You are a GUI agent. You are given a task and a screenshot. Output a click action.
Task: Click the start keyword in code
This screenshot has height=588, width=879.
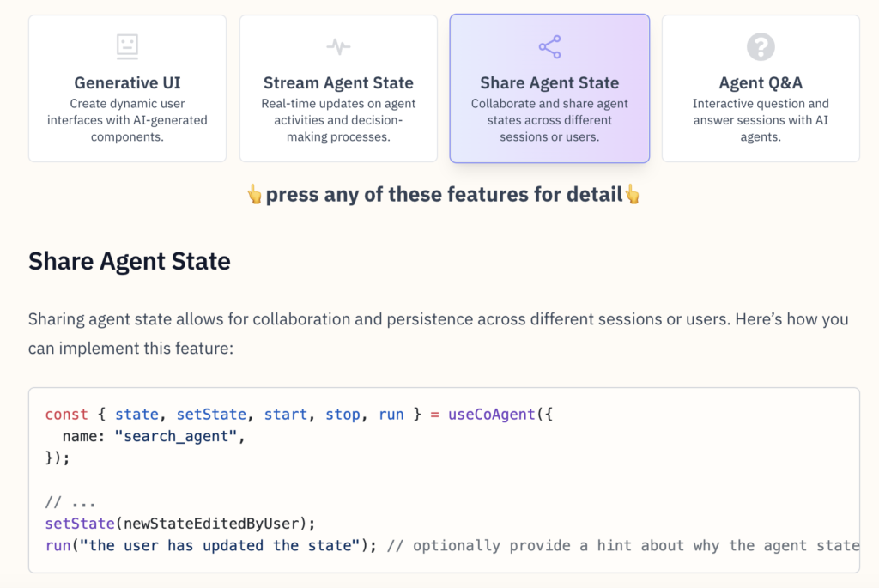tap(286, 414)
